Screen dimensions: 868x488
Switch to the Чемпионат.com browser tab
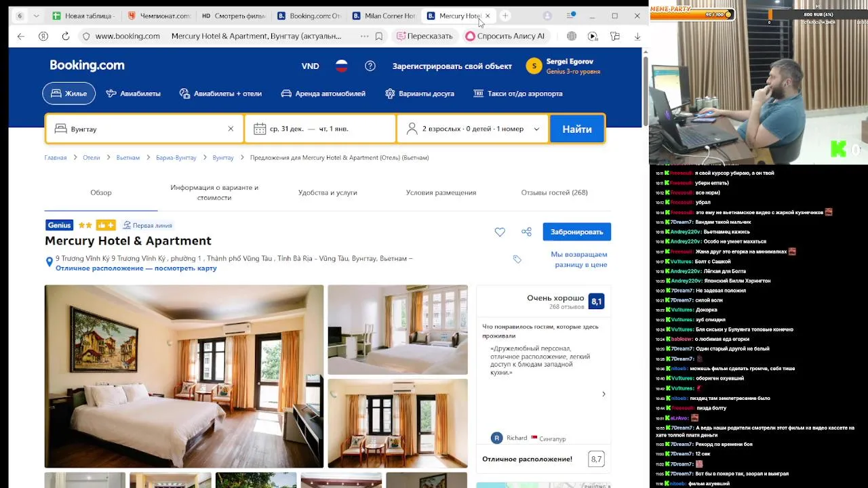pos(159,16)
